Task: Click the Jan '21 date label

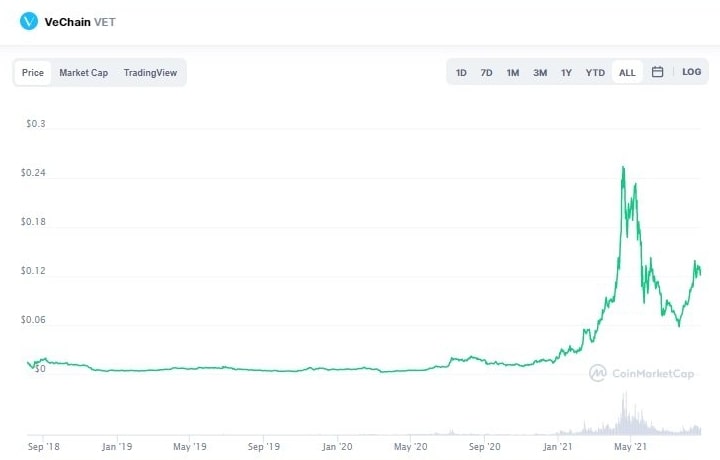Action: [x=557, y=447]
